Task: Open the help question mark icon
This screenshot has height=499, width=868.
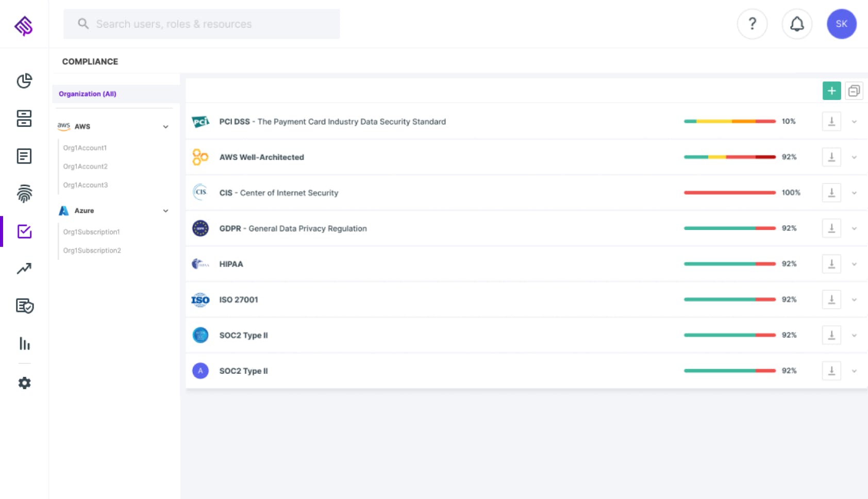Action: pos(752,24)
